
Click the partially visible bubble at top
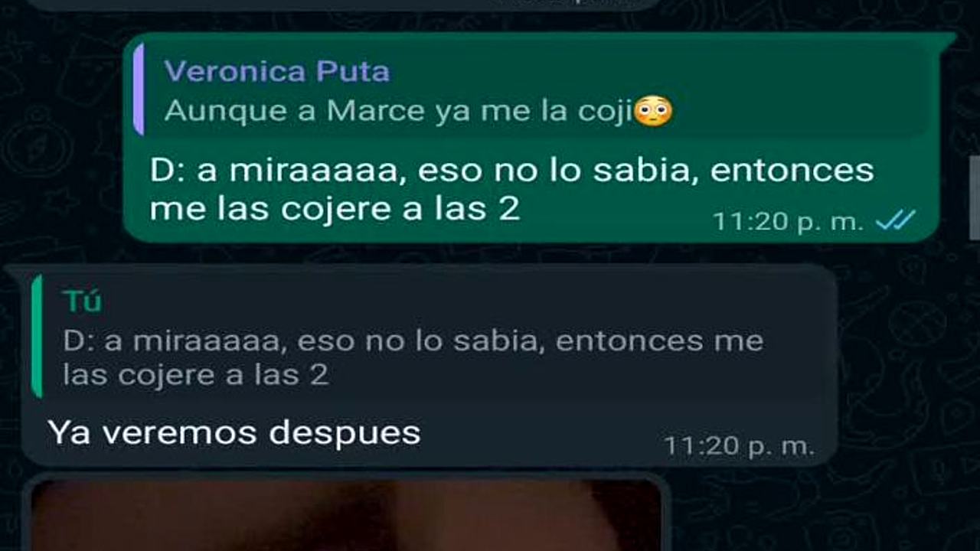point(345,5)
